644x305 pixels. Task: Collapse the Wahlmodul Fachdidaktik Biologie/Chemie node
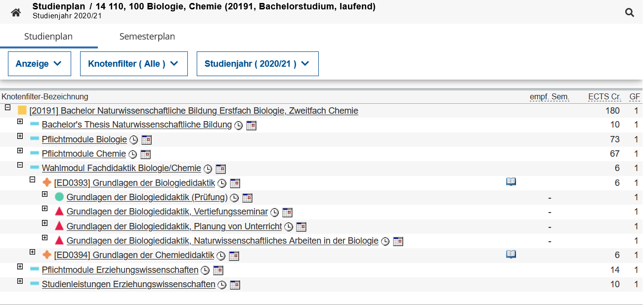coord(20,165)
